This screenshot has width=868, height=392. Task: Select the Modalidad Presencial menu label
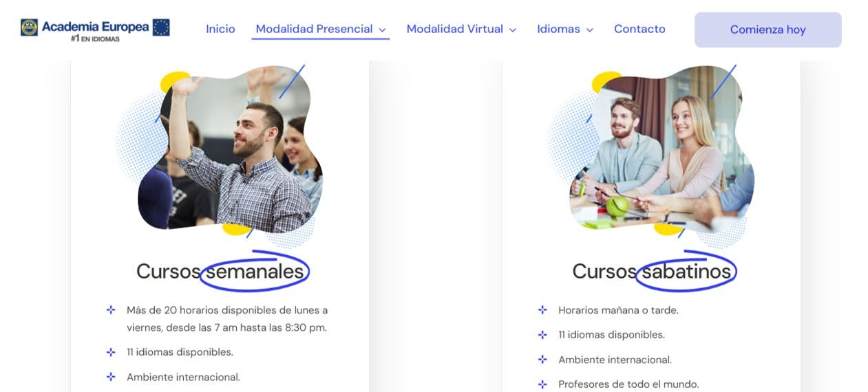pyautogui.click(x=314, y=29)
